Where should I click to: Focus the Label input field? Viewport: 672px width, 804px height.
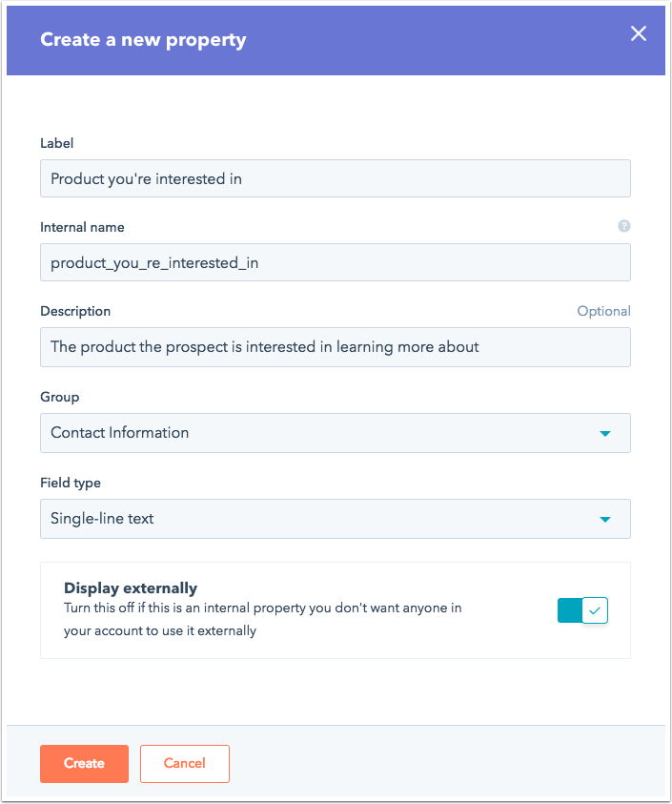point(336,178)
